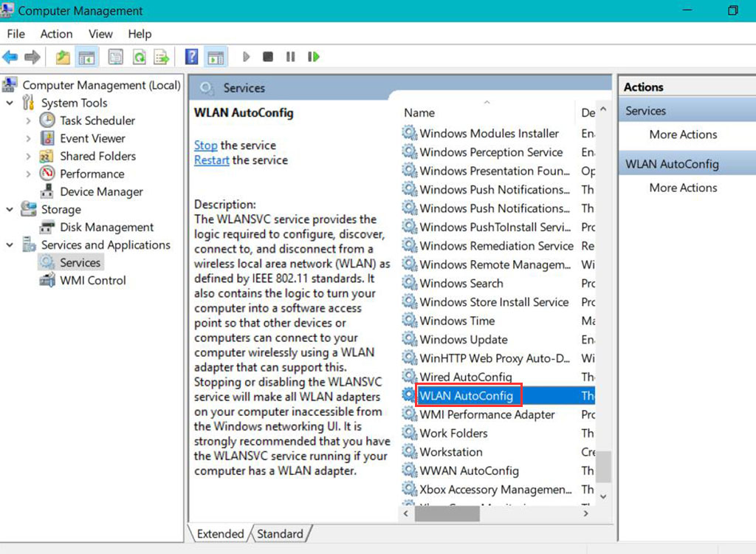The image size is (756, 554).
Task: Click the Export List toolbar icon
Action: click(162, 57)
